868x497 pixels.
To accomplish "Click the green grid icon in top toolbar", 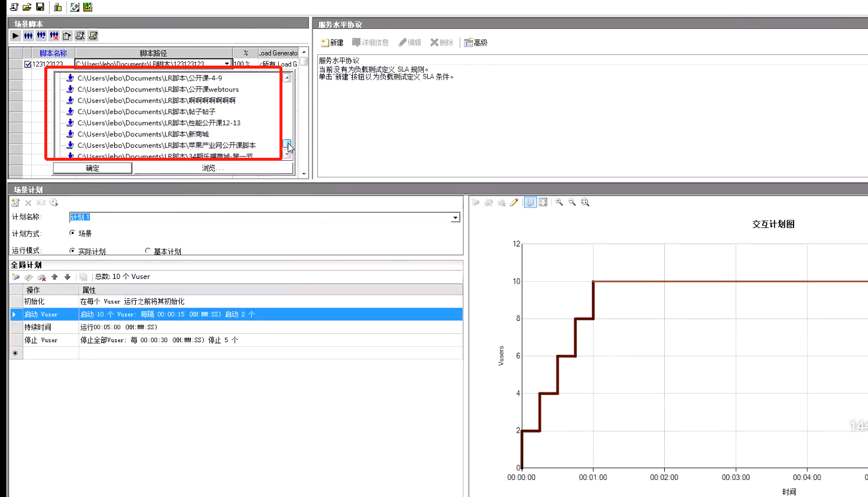I will click(x=88, y=7).
